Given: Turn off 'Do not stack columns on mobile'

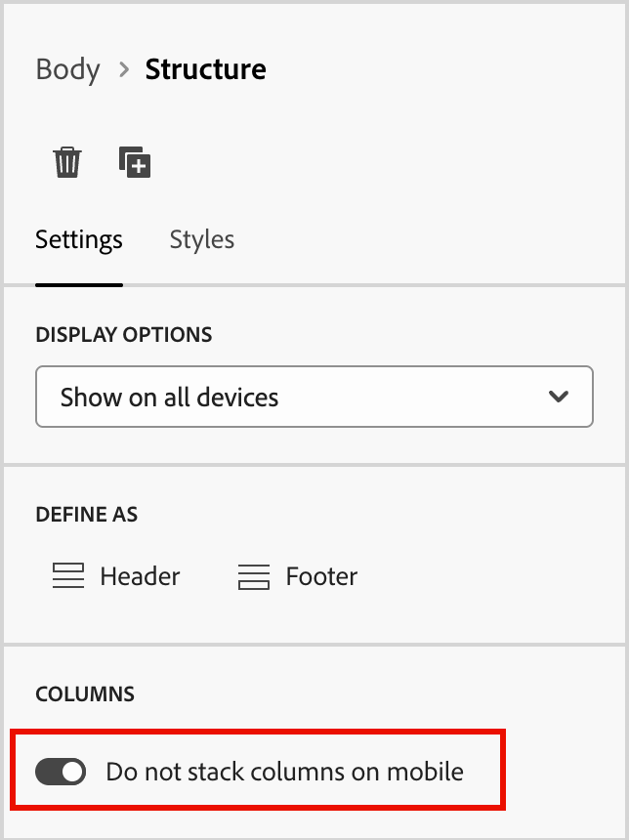Looking at the screenshot, I should 60,772.
